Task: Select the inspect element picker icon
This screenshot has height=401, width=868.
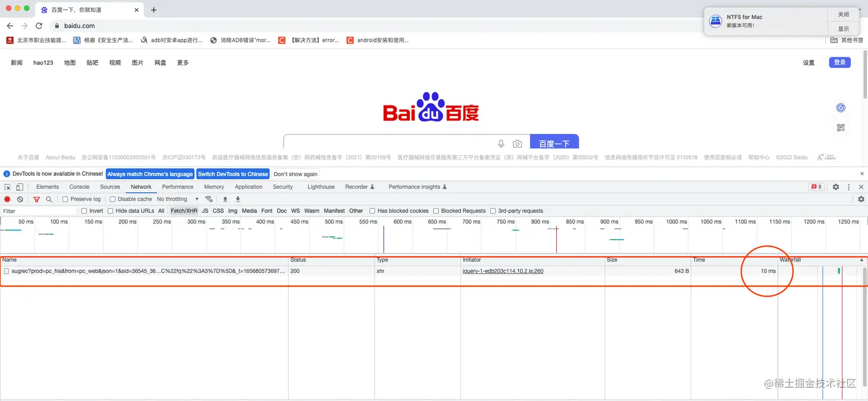Action: tap(7, 187)
